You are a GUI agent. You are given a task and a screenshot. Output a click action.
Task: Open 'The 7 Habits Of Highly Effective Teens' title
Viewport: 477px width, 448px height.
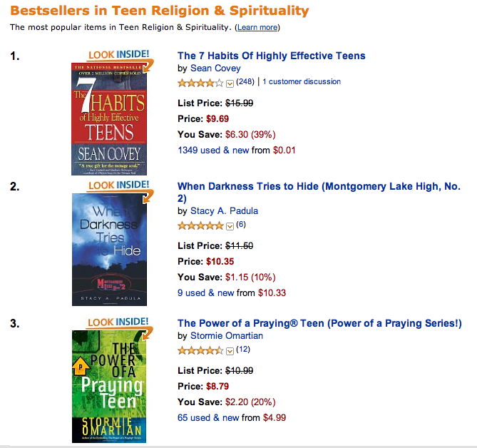(x=271, y=56)
